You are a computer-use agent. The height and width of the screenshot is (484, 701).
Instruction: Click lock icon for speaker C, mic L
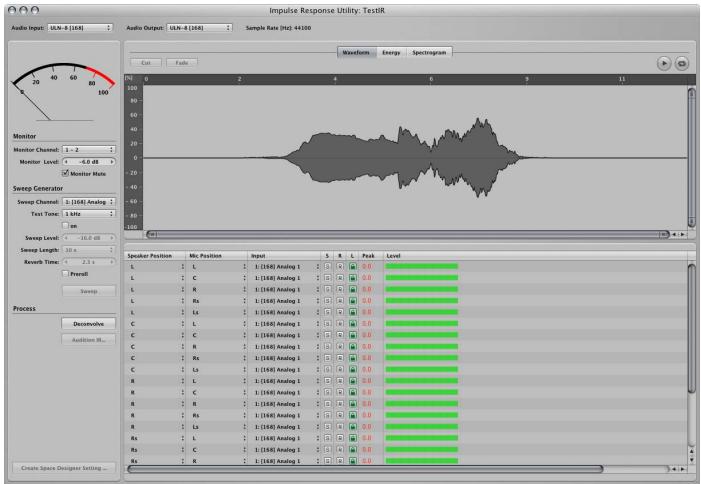pos(352,324)
